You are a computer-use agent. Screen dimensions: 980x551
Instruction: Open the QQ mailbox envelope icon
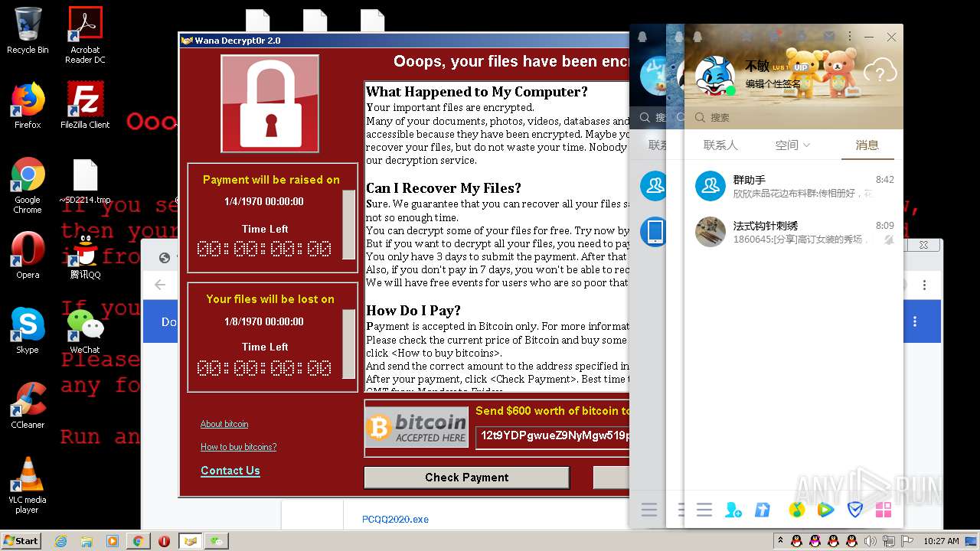point(828,36)
